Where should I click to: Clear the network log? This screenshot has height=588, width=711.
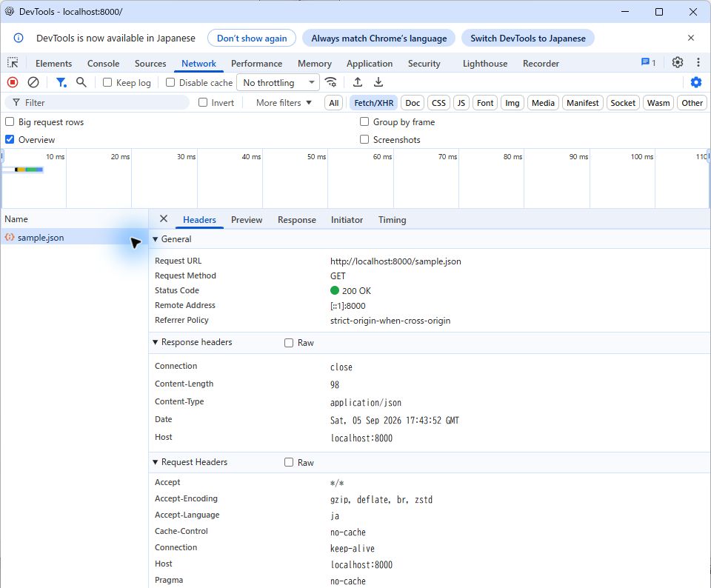[33, 82]
